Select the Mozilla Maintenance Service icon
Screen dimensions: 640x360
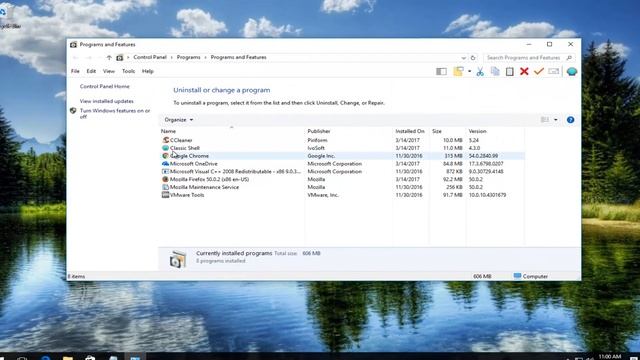165,187
